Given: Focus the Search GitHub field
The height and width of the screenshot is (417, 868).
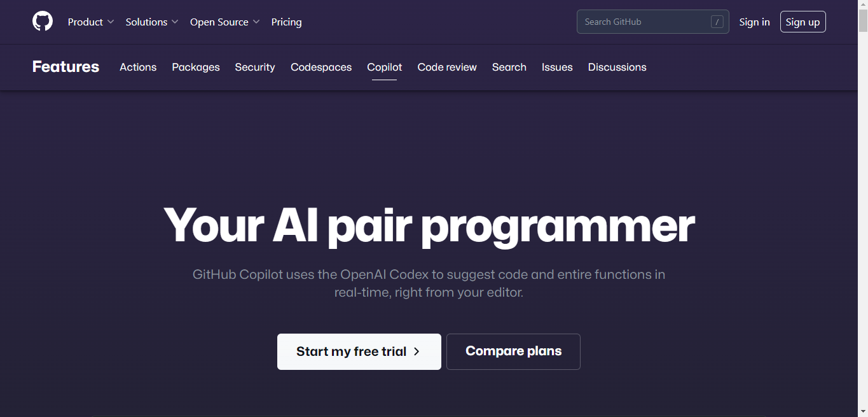Looking at the screenshot, I should (653, 22).
